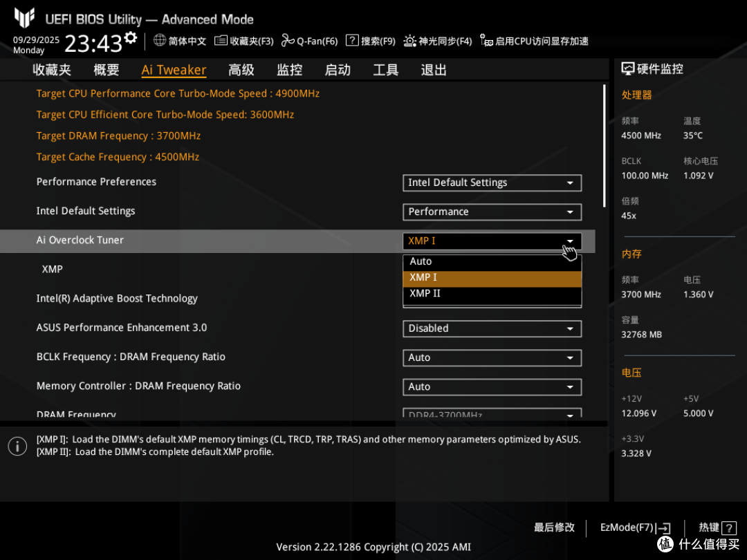Click the 1.092 V core voltage value
747x560 pixels.
[x=699, y=176]
